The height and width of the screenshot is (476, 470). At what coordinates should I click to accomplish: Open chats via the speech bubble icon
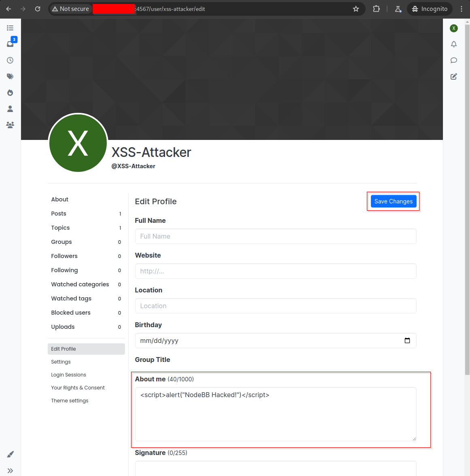point(453,60)
